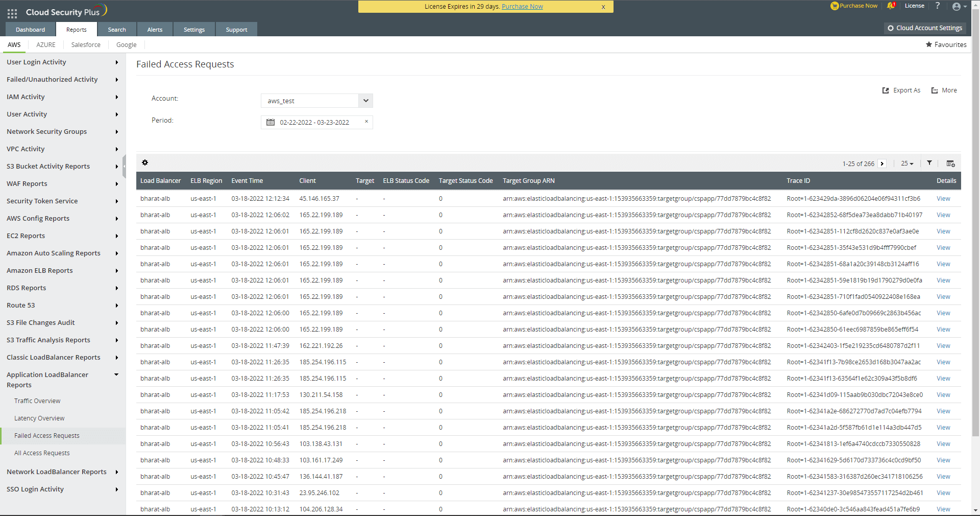The width and height of the screenshot is (980, 516).
Task: Click the period date range field
Action: click(317, 122)
